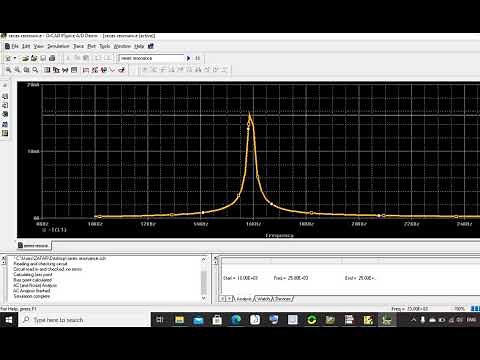Click the 'Simulation complete' log line
The height and width of the screenshot is (360, 480).
32,296
